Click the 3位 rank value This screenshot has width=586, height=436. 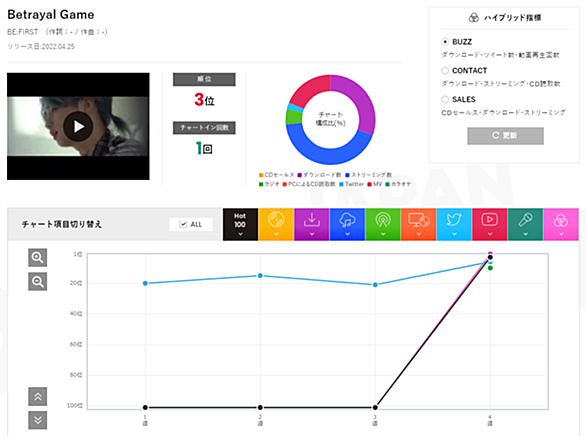[x=204, y=100]
